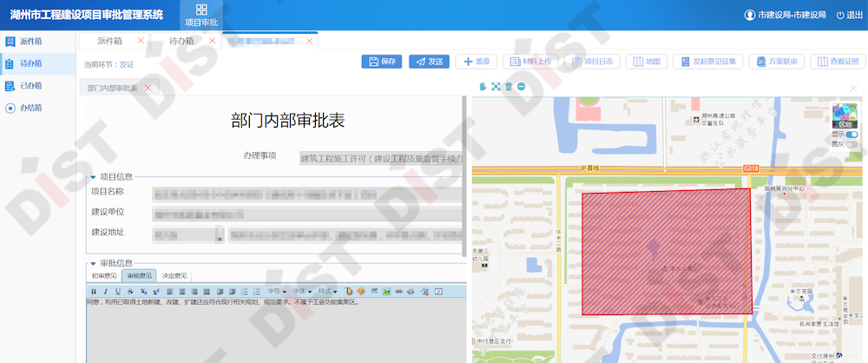Click the 发送 button
This screenshot has width=868, height=363.
pyautogui.click(x=429, y=62)
